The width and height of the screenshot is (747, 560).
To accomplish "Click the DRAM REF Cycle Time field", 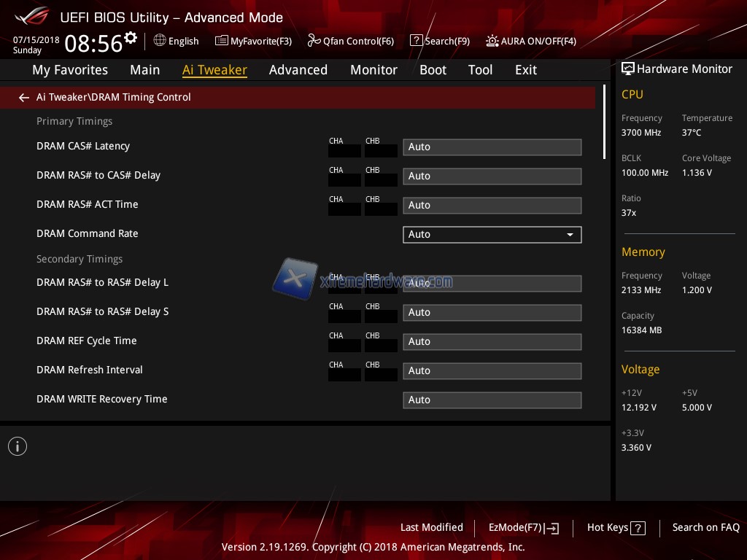I will click(492, 341).
